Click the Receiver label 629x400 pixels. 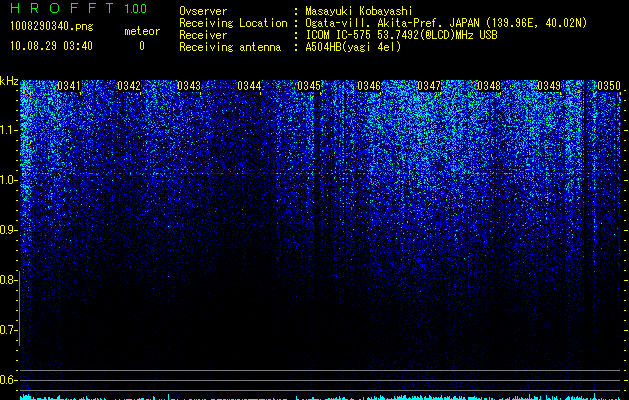click(203, 35)
